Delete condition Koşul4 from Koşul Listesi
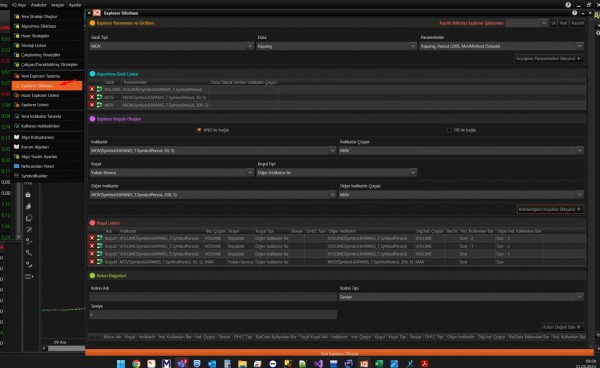The image size is (600, 368). click(92, 262)
